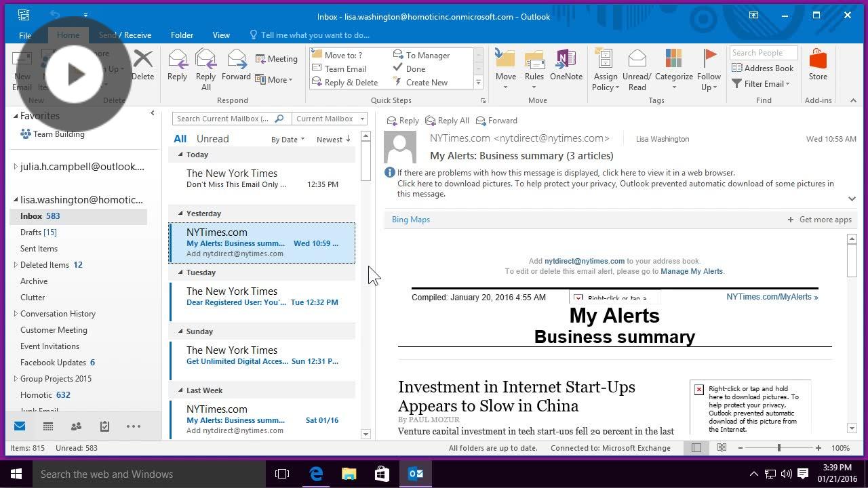868x488 pixels.
Task: Click the Windows Start button
Action: [x=16, y=474]
